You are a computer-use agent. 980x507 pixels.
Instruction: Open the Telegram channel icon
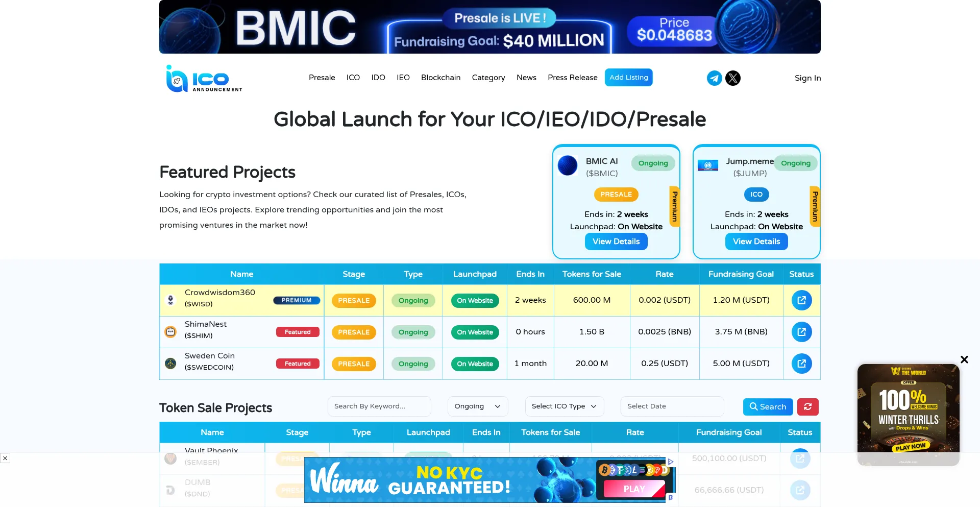tap(714, 78)
